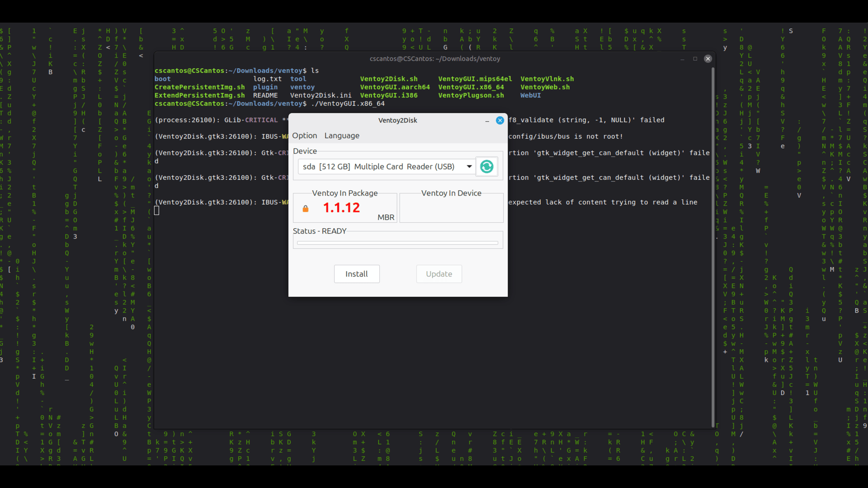Image resolution: width=868 pixels, height=488 pixels.
Task: Click the orange secure boot lock icon
Action: click(x=306, y=208)
